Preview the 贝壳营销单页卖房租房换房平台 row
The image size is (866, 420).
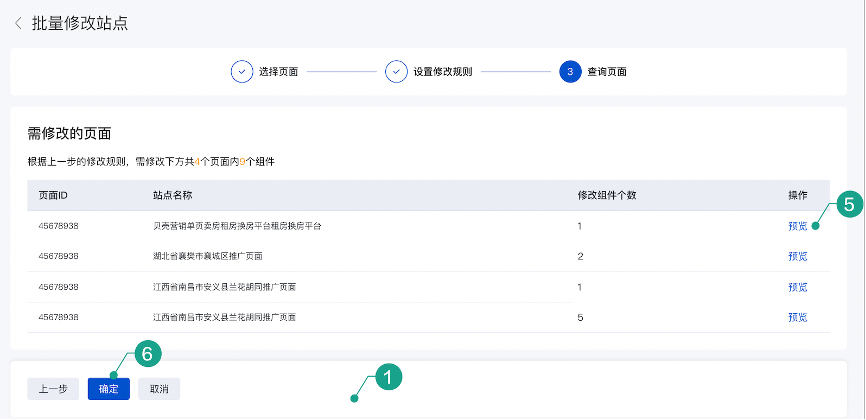tap(797, 226)
